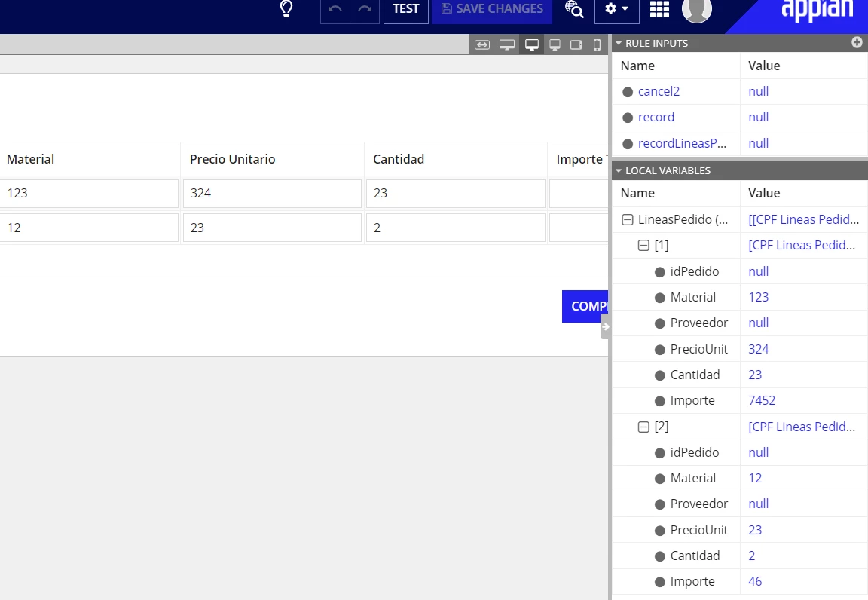Collapse the [2] item node
This screenshot has width=868, height=600.
643,427
